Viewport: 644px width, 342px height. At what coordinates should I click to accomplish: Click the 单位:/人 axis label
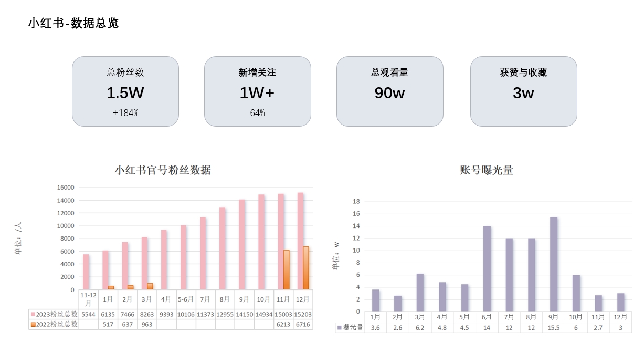pos(18,238)
